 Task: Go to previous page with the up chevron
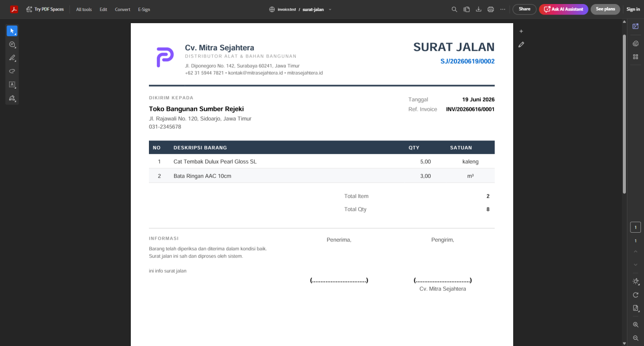[635, 252]
